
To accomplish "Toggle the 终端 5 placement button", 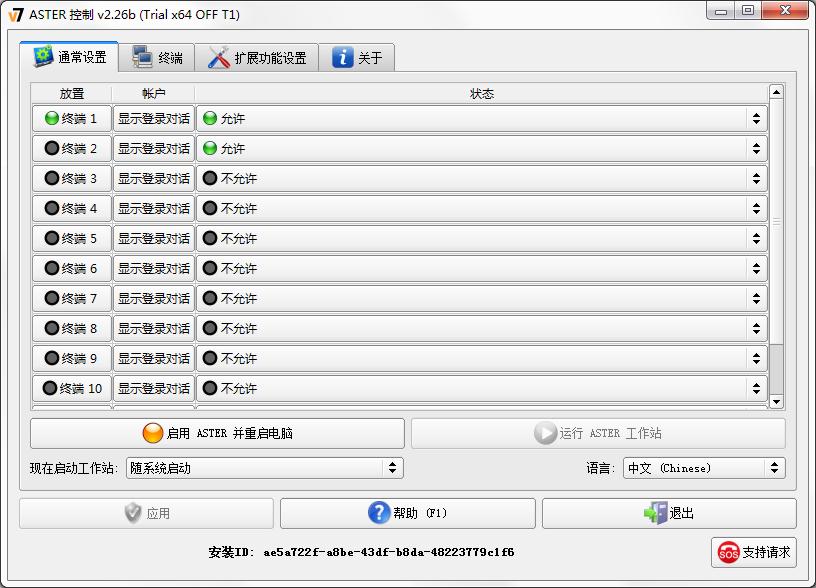I will [72, 238].
